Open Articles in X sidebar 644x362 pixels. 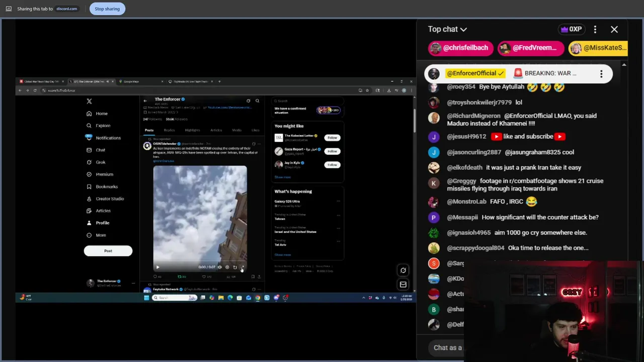(x=98, y=211)
